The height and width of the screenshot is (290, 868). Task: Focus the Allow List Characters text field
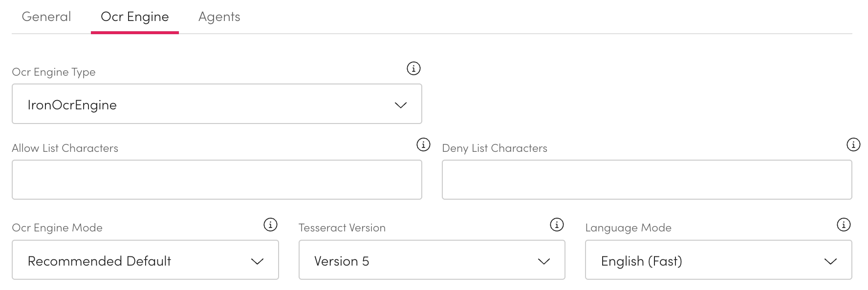coord(217,180)
